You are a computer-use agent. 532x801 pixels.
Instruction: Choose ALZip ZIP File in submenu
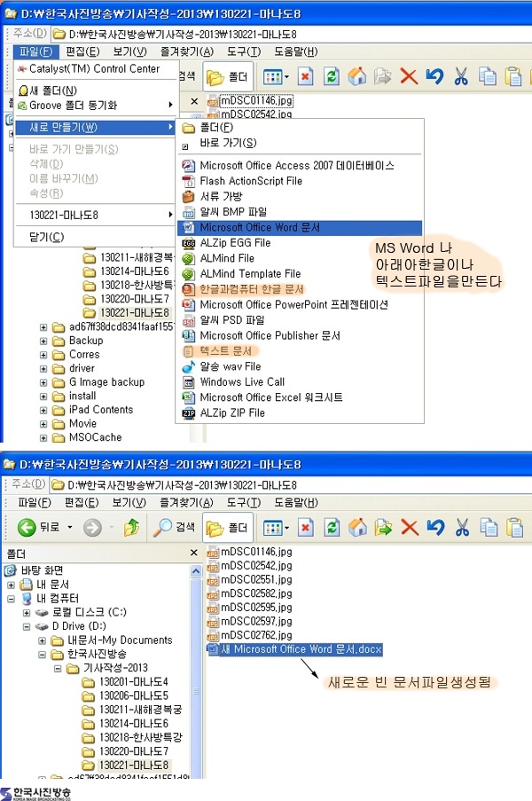pyautogui.click(x=300, y=412)
